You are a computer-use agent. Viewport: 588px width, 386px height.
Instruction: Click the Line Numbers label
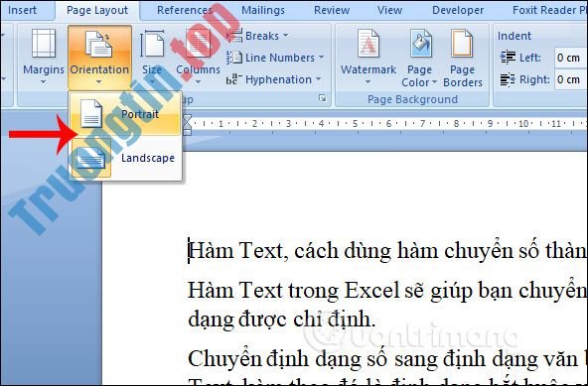280,58
